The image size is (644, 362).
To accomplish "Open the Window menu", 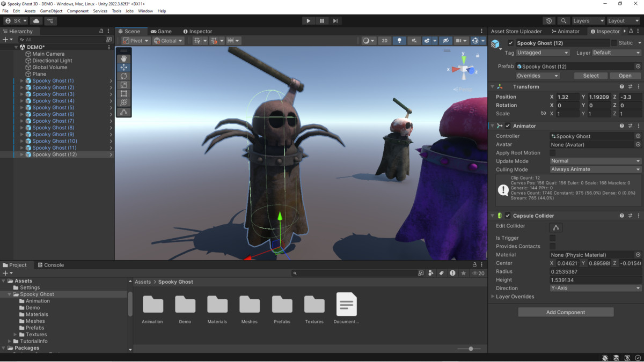I will (x=145, y=11).
